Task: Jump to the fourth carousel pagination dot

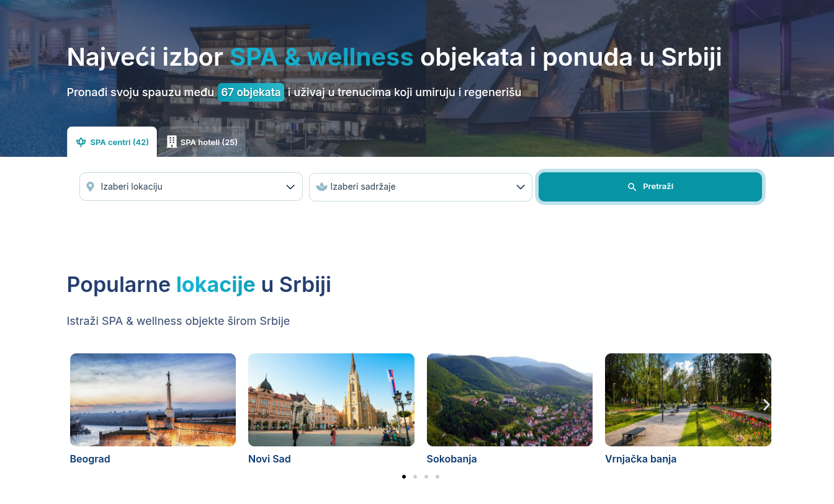Action: [x=437, y=477]
